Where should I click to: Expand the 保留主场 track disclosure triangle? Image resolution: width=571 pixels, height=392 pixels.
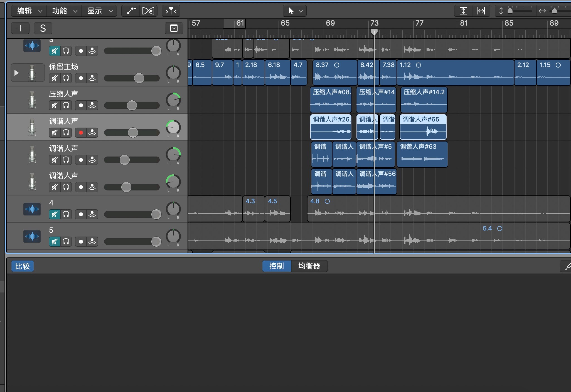pyautogui.click(x=16, y=73)
